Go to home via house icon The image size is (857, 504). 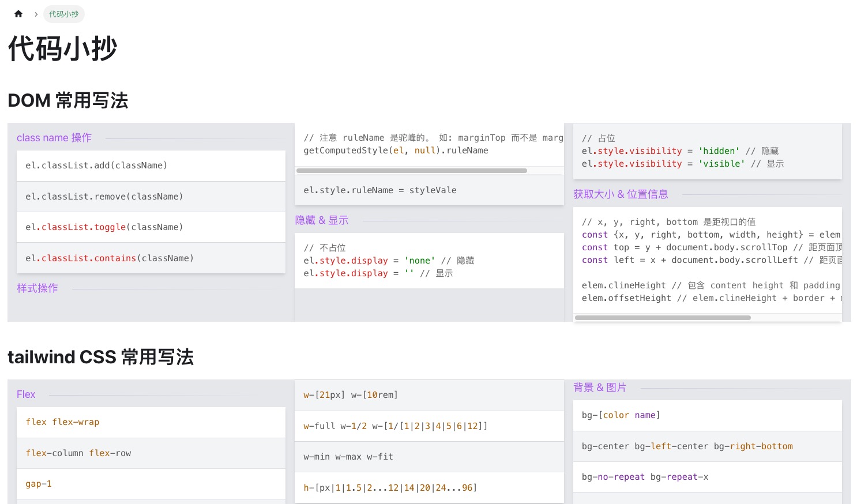(18, 14)
